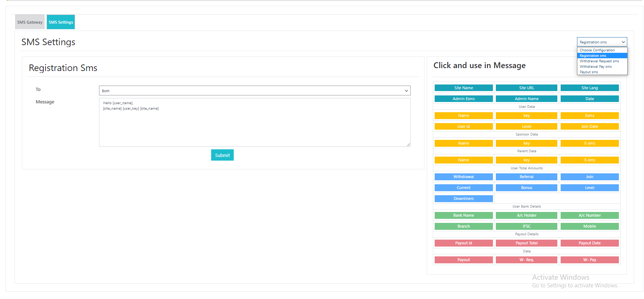The width and height of the screenshot is (644, 299).
Task: Switch to the SMS Gateway tab
Action: 30,22
